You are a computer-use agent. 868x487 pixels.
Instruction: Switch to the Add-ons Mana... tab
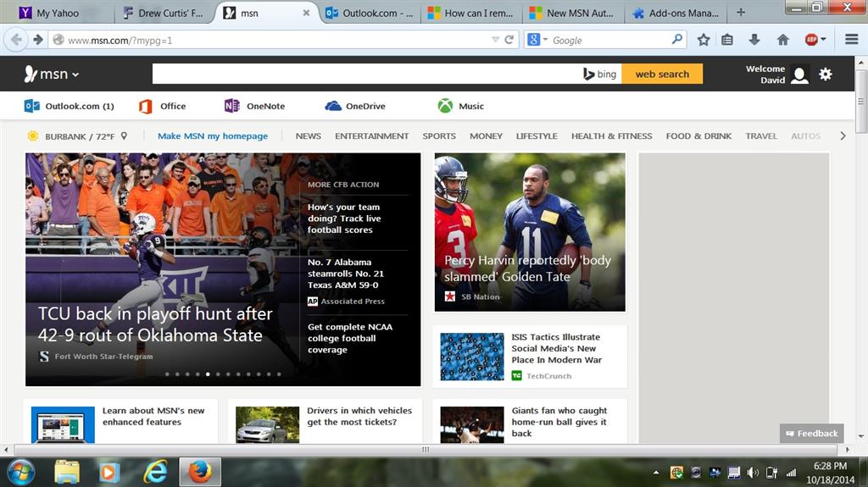point(676,13)
